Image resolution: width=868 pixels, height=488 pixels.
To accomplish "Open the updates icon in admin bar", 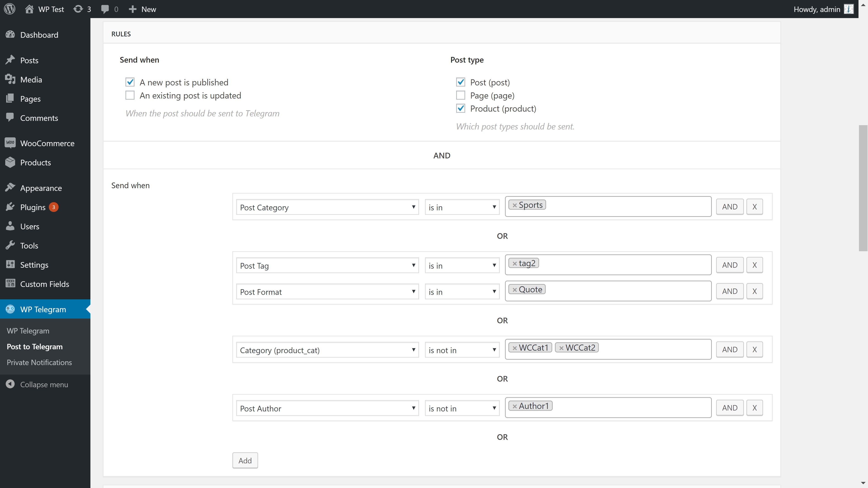I will (78, 9).
